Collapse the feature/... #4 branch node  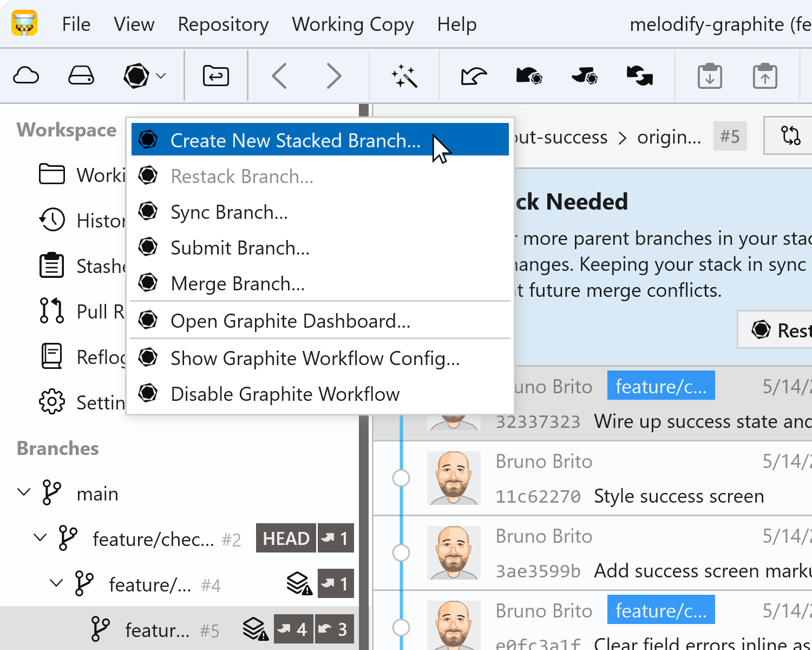click(56, 583)
